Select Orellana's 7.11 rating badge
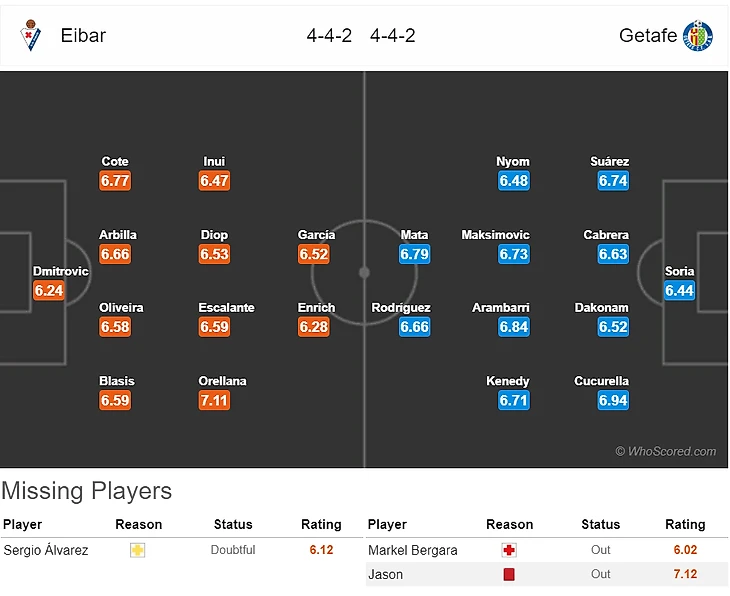 point(214,400)
